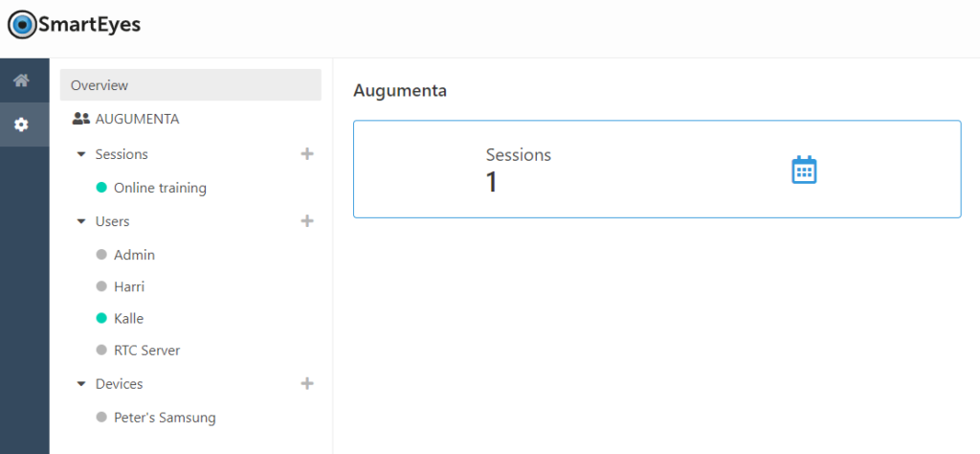Open the home icon in sidebar

[22, 80]
